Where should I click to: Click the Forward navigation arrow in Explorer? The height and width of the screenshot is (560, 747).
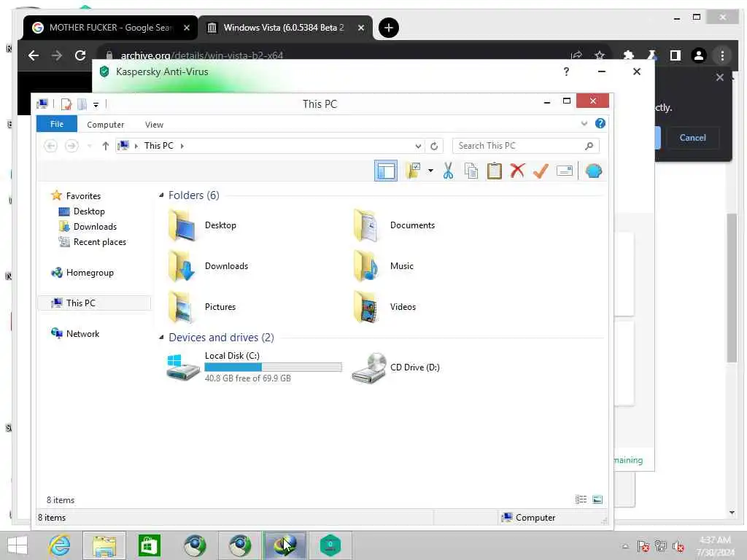coord(71,146)
